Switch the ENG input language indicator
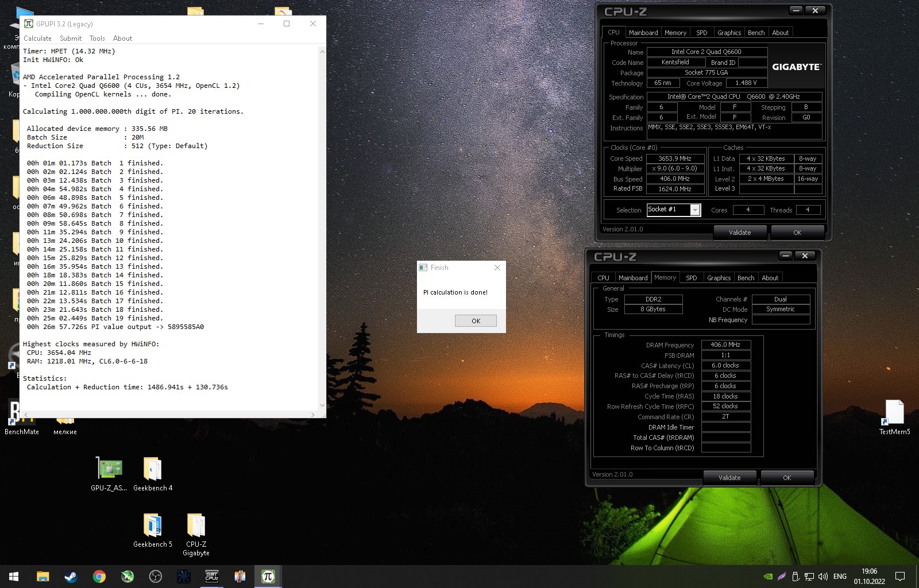 (x=840, y=577)
